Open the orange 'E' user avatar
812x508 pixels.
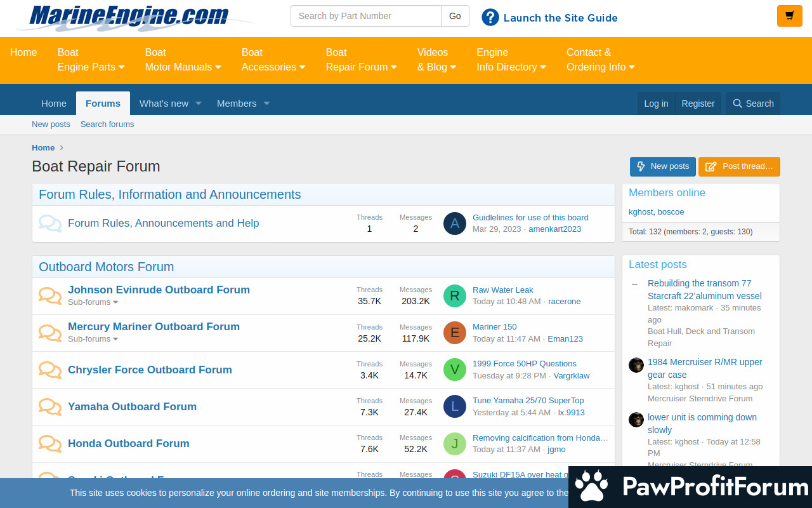[454, 333]
